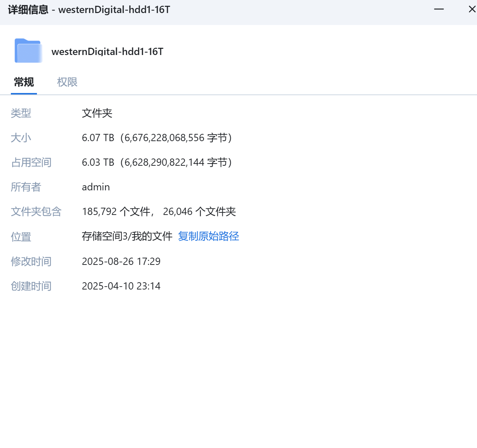The height and width of the screenshot is (448, 477).
Task: Click the 类型 label
Action: [21, 113]
